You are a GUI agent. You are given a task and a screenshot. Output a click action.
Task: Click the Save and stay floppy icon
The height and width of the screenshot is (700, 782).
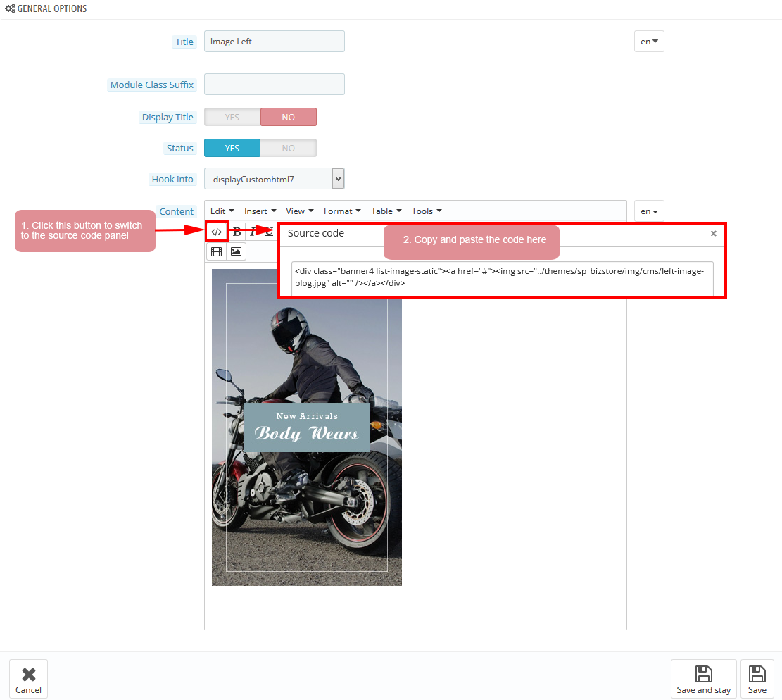pos(704,673)
